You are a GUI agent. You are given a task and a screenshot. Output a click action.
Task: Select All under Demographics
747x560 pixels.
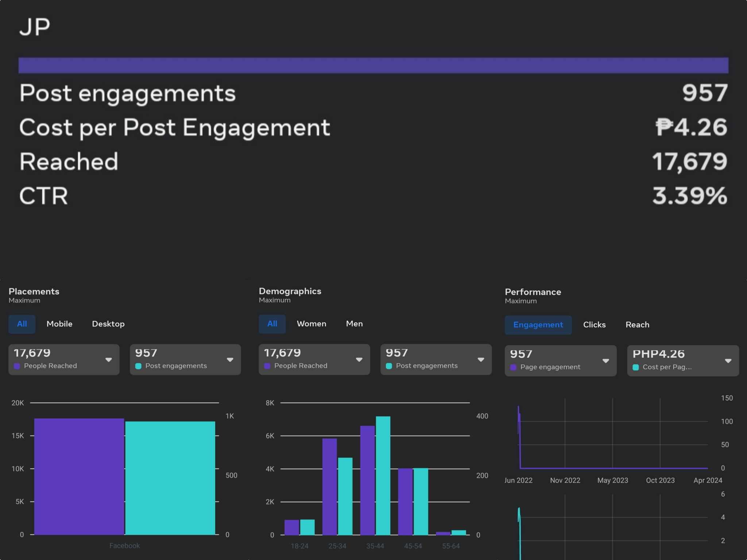[x=272, y=324]
